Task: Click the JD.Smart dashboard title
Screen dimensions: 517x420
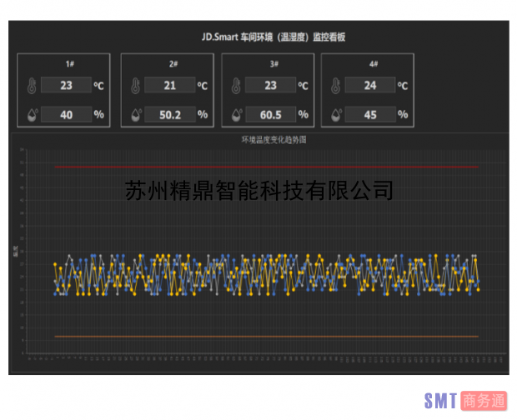Action: (x=274, y=37)
